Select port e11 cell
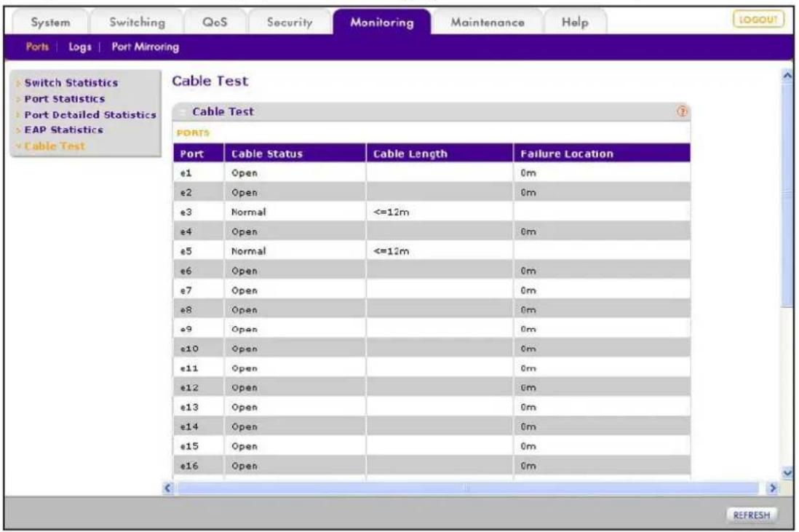Screen dimensions: 799x532 coord(199,368)
